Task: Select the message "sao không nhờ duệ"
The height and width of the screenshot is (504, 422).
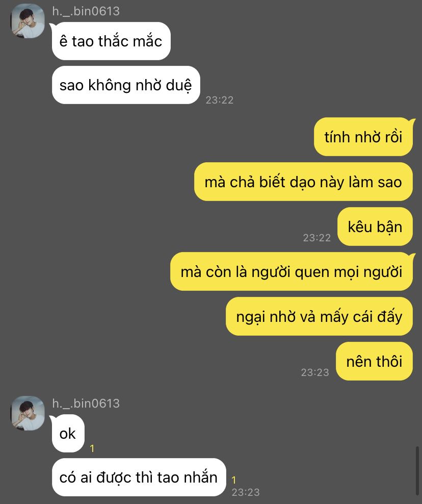Action: tap(126, 85)
